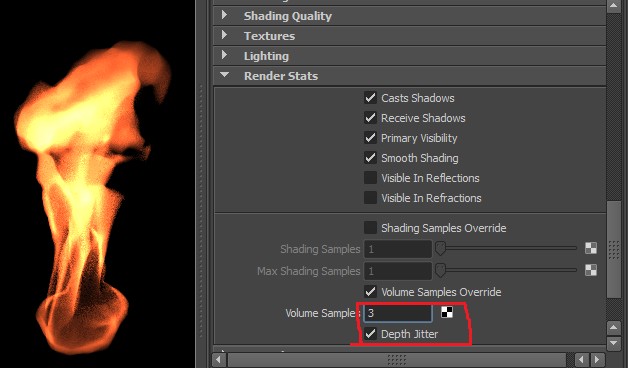Image resolution: width=628 pixels, height=368 pixels.
Task: Click the lower up-arrow scroll button
Action: [614, 328]
